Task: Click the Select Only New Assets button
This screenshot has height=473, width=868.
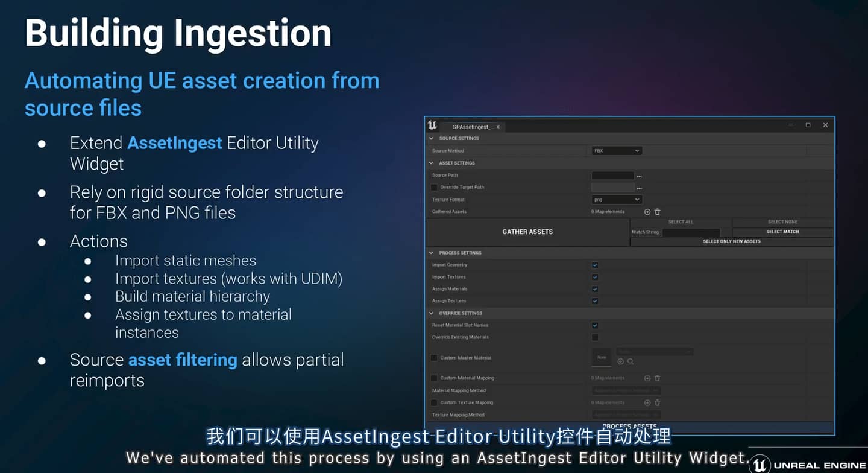Action: coord(731,241)
